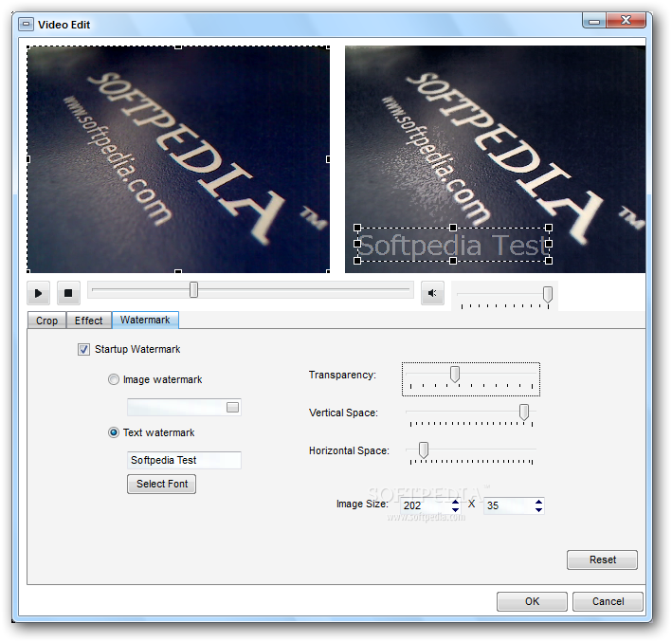Click the image watermark browse button
This screenshot has height=642, width=672.
(x=233, y=407)
